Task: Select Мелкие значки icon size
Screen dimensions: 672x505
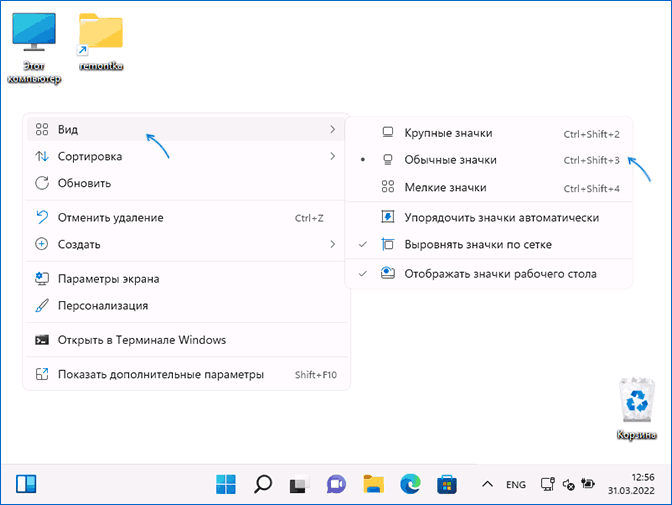Action: [x=489, y=187]
